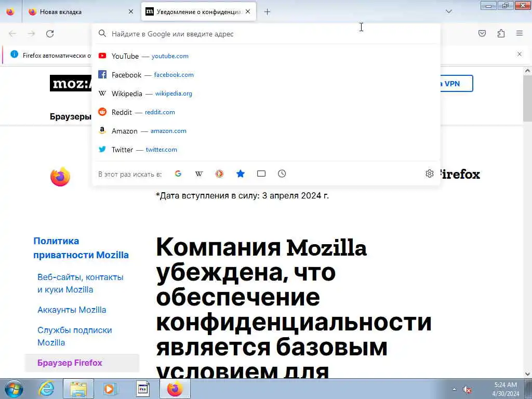The image size is (532, 399).
Task: Click the scrollbar down arrow
Action: [527, 374]
